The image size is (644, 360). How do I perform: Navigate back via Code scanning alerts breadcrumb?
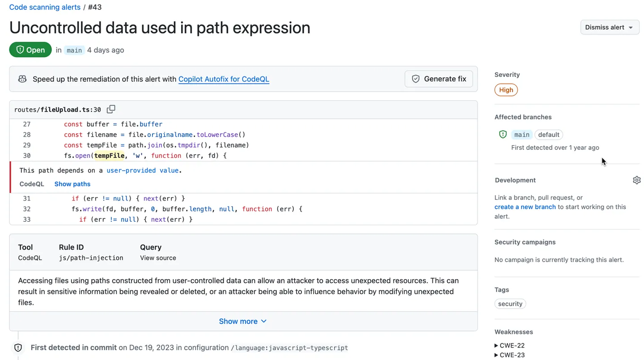coord(45,7)
